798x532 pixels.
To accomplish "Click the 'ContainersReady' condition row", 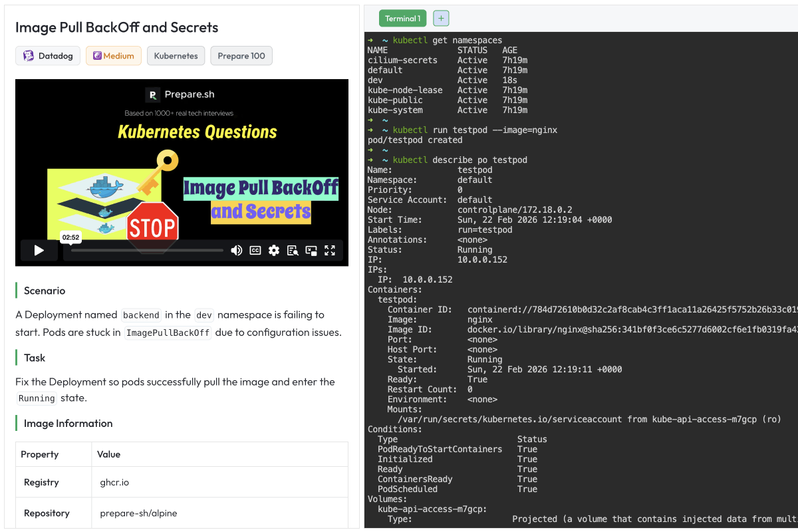I will click(x=458, y=479).
